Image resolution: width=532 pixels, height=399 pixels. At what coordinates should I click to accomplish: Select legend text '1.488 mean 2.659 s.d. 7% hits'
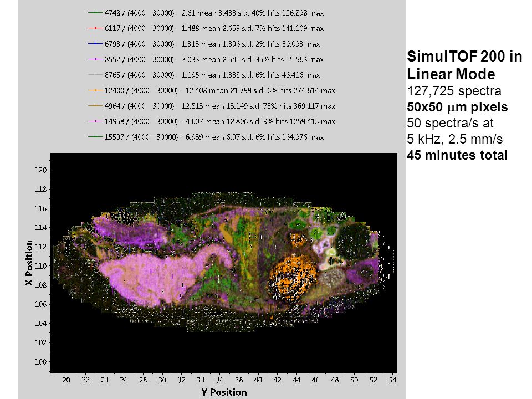click(231, 28)
